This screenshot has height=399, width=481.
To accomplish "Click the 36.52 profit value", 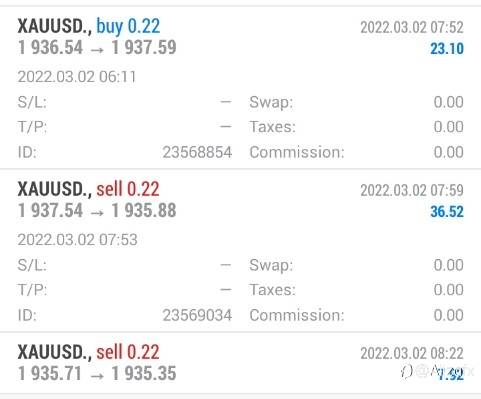I will tap(447, 212).
